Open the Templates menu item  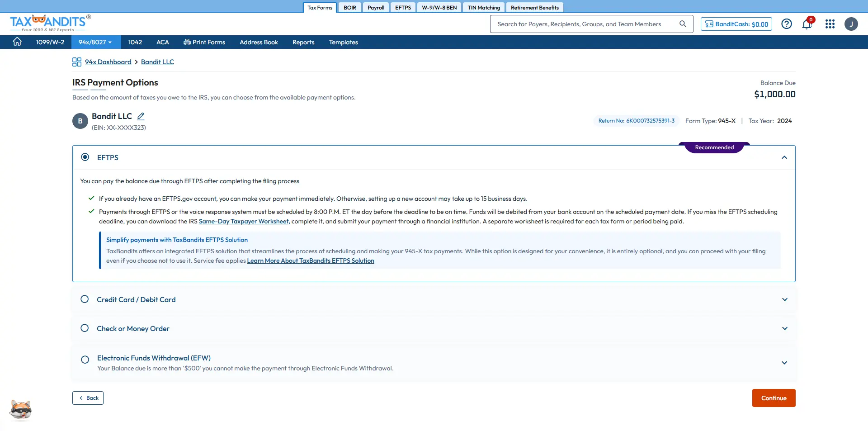point(344,42)
